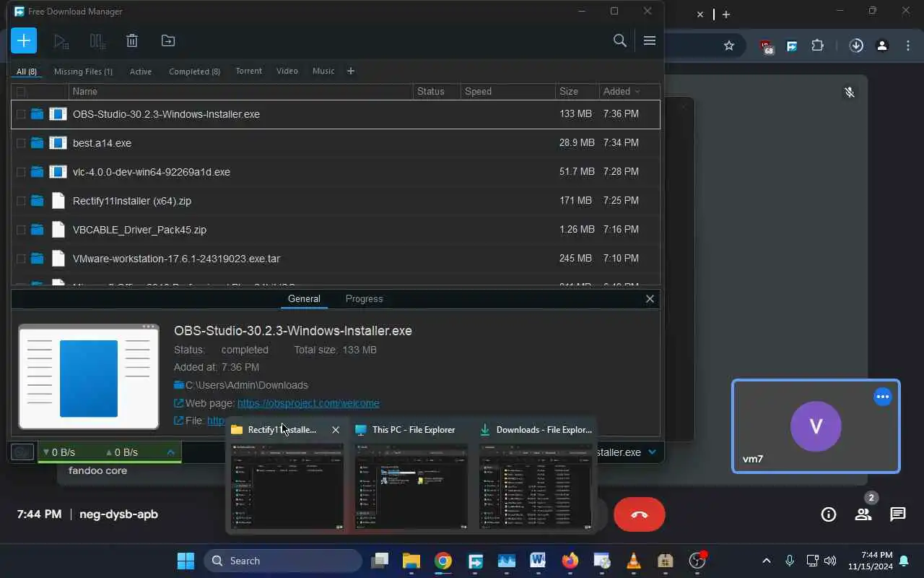Tick the checkbox for best.a14.exe
This screenshot has width=924, height=578.
click(21, 143)
